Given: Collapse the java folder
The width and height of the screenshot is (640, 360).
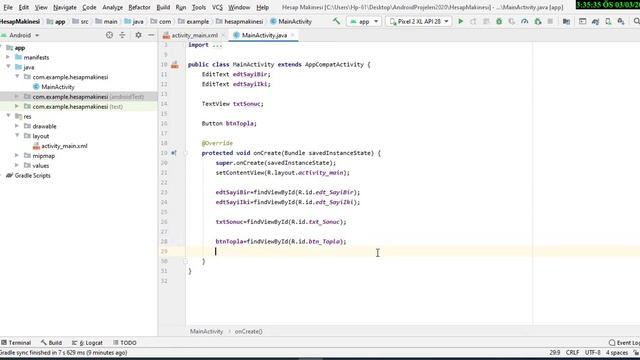Looking at the screenshot, I should pos(8,67).
